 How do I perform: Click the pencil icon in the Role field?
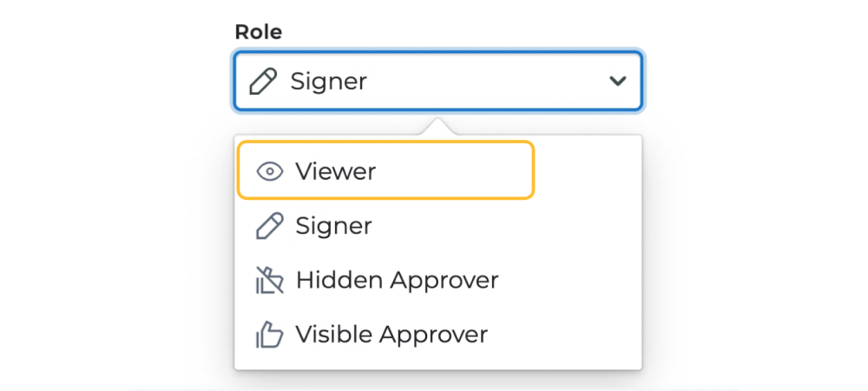click(x=263, y=82)
